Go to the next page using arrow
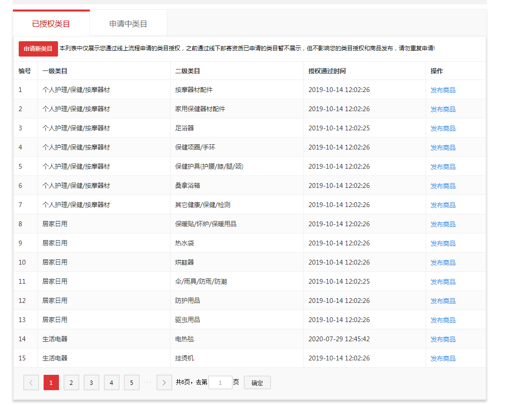 (164, 382)
